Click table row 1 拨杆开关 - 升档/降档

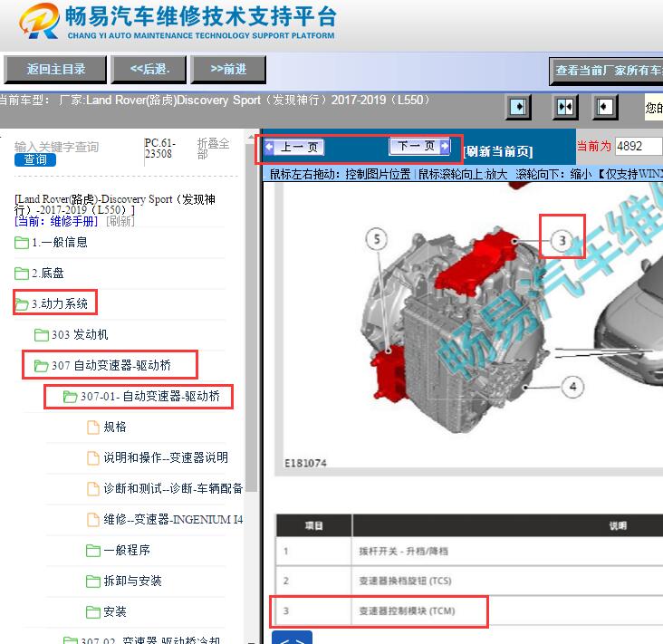pyautogui.click(x=469, y=551)
